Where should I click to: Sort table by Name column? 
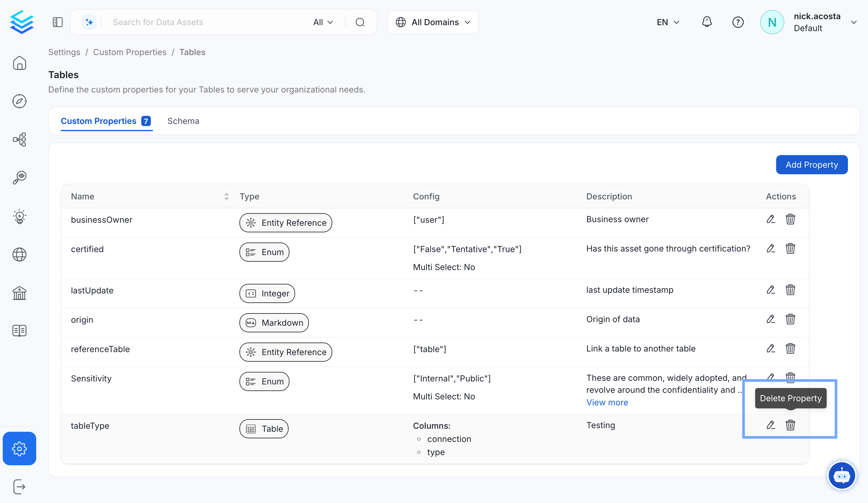(x=226, y=196)
